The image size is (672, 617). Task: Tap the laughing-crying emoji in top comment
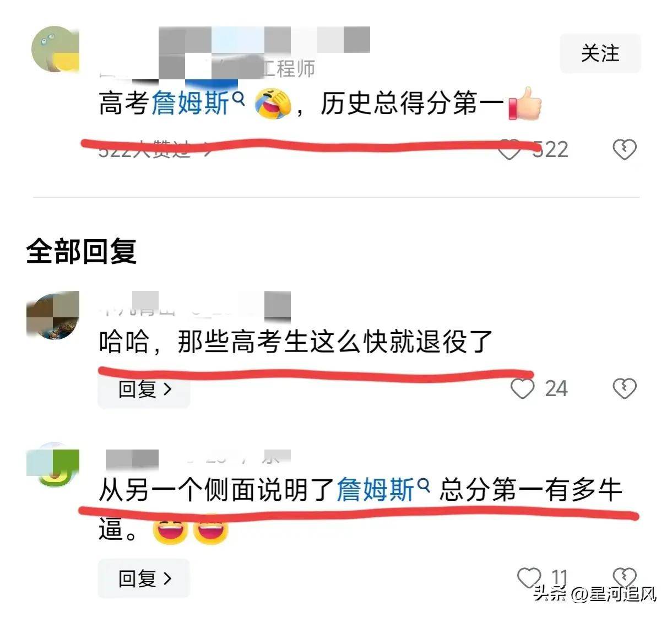point(273,104)
